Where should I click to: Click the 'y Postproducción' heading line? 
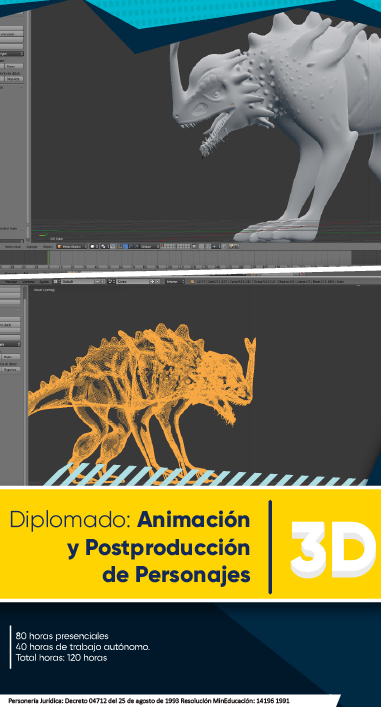[x=159, y=548]
